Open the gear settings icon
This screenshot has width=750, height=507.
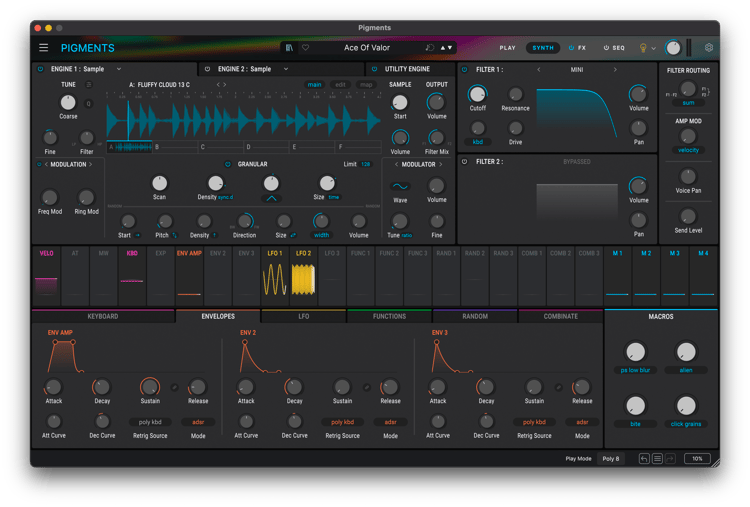coord(709,48)
